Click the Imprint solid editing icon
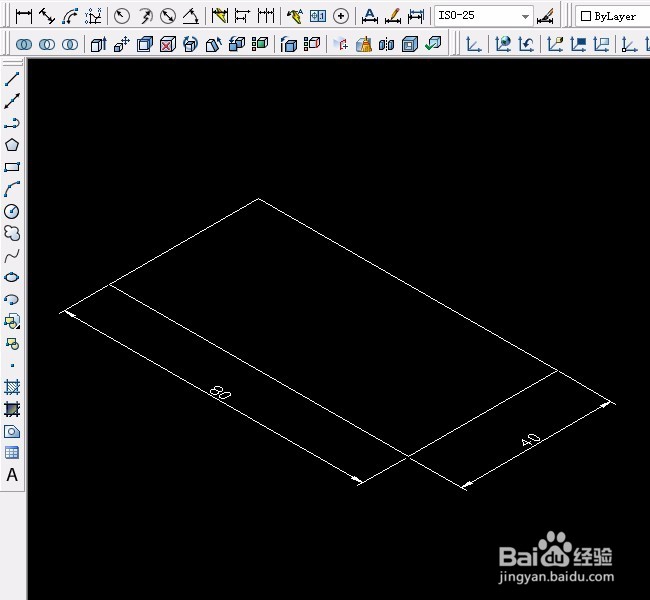This screenshot has width=650, height=600. coord(341,44)
